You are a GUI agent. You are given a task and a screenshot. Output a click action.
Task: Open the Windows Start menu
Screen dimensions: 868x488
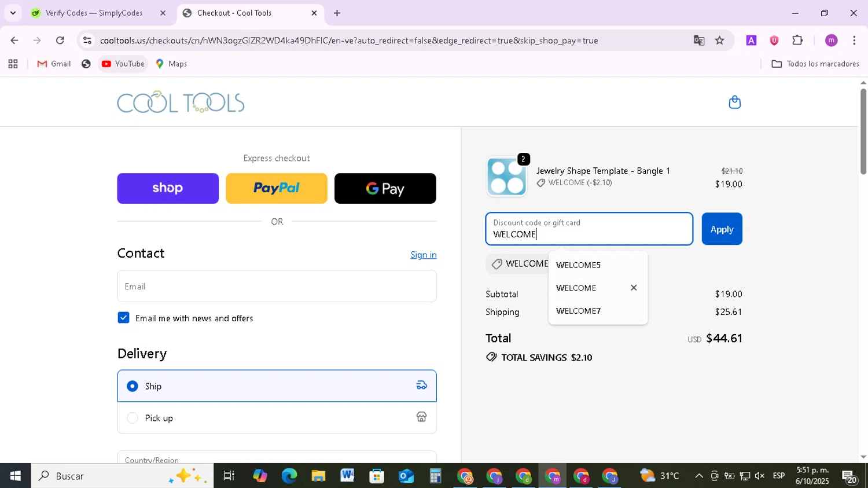coord(15,476)
